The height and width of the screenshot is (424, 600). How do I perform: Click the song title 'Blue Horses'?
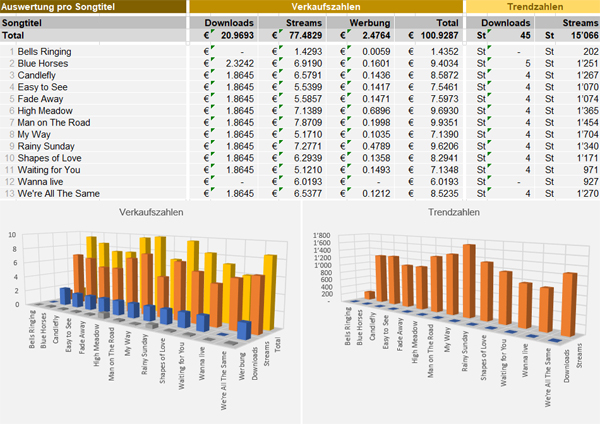(43, 63)
